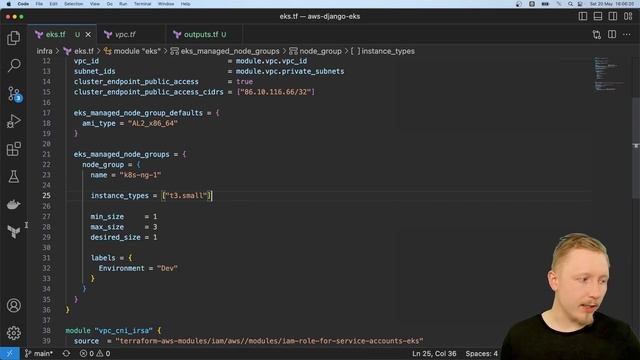Open the File menu
Viewport: 640px width, 360px height.
tap(39, 4)
